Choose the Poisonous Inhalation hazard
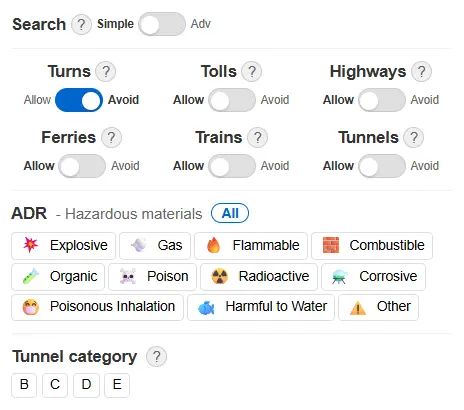This screenshot has height=410, width=464. click(x=97, y=307)
